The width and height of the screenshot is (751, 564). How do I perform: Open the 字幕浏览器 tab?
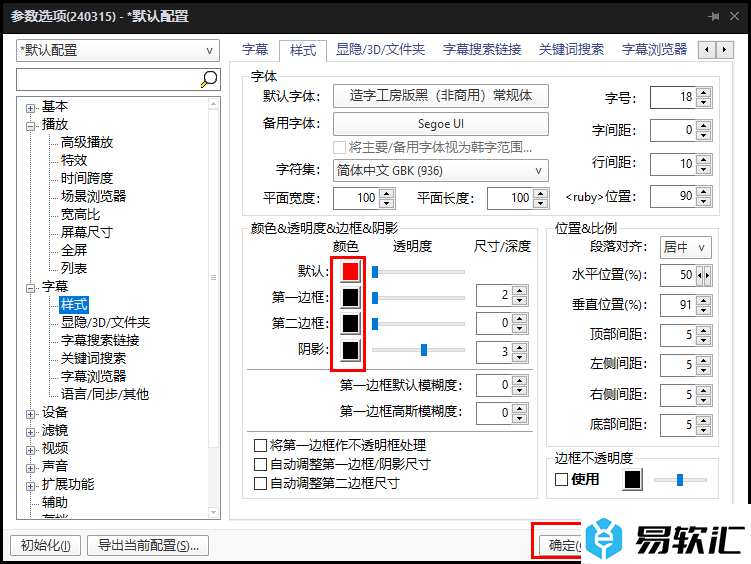tap(654, 49)
